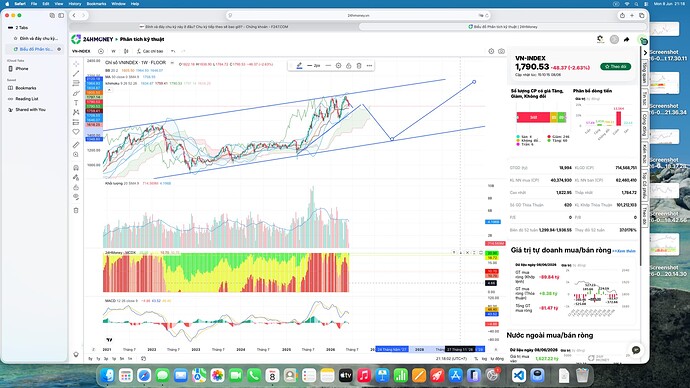Click the magnet mode icon in drawing toolbar
This screenshot has height=388, width=690.
coord(76,168)
